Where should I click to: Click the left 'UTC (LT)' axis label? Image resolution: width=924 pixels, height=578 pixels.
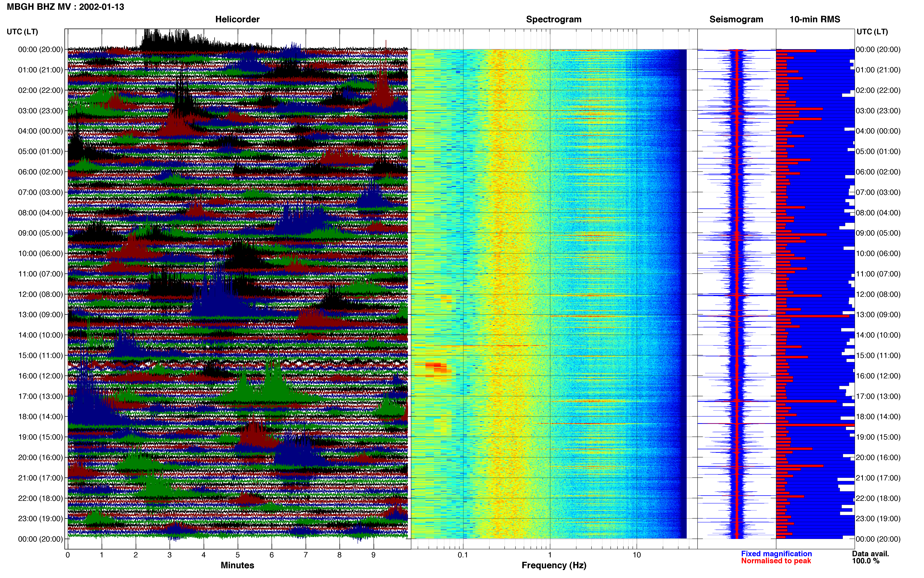point(22,32)
